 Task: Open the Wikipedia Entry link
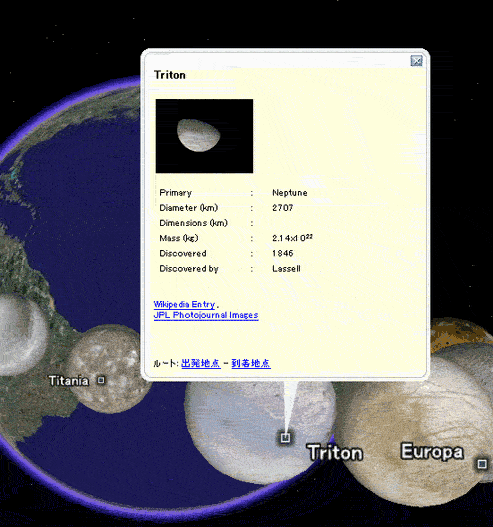(x=184, y=305)
